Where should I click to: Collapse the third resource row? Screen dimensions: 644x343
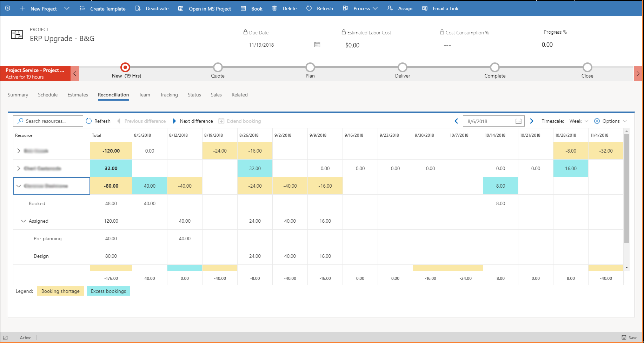(x=19, y=186)
